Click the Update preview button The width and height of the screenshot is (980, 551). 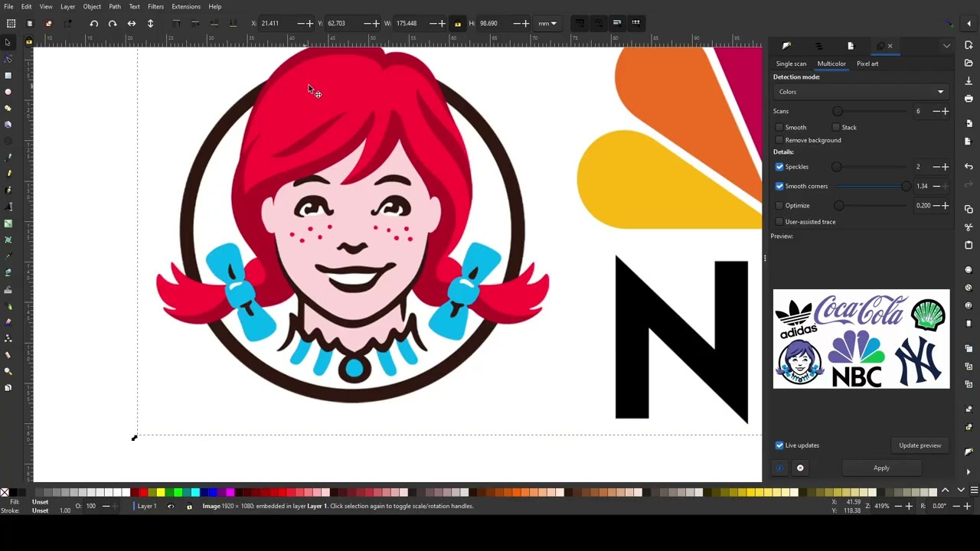(920, 445)
